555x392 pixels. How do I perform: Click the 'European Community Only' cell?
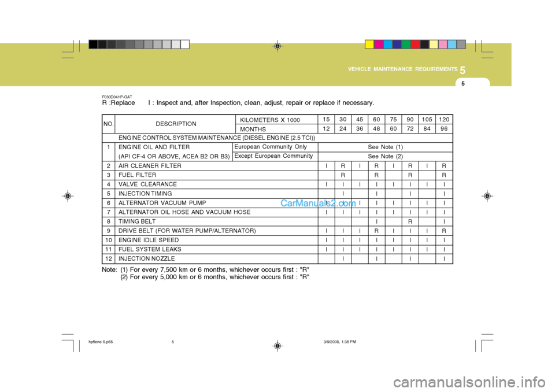point(271,147)
